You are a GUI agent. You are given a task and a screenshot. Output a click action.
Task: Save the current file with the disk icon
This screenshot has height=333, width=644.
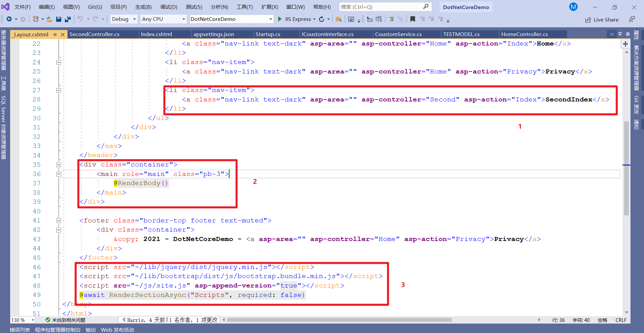click(x=59, y=19)
